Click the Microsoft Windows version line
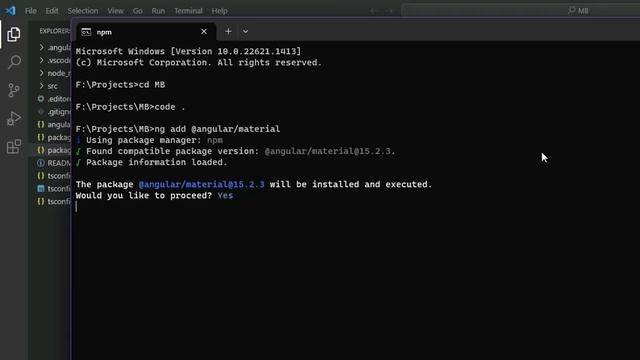 pyautogui.click(x=189, y=51)
